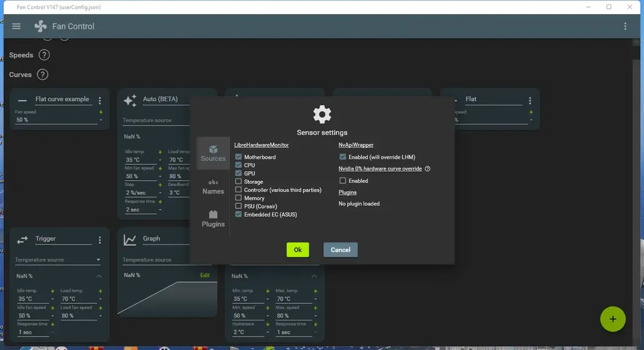This screenshot has height=350, width=644.
Task: Click Edit on the Graph curve
Action: click(205, 275)
